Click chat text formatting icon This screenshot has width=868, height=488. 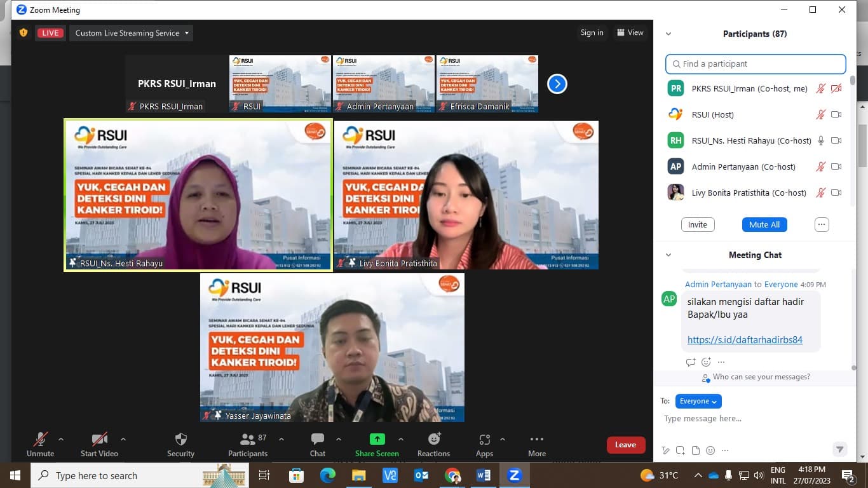click(x=665, y=451)
